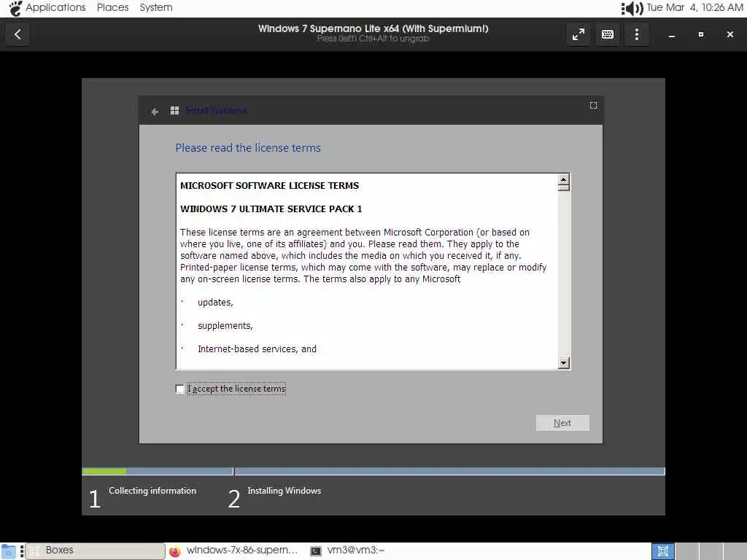This screenshot has height=560, width=747.
Task: Click the workspace switcher active workspace
Action: (662, 551)
